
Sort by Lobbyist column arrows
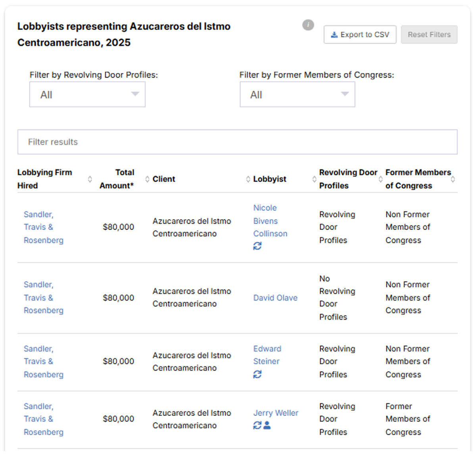click(314, 179)
